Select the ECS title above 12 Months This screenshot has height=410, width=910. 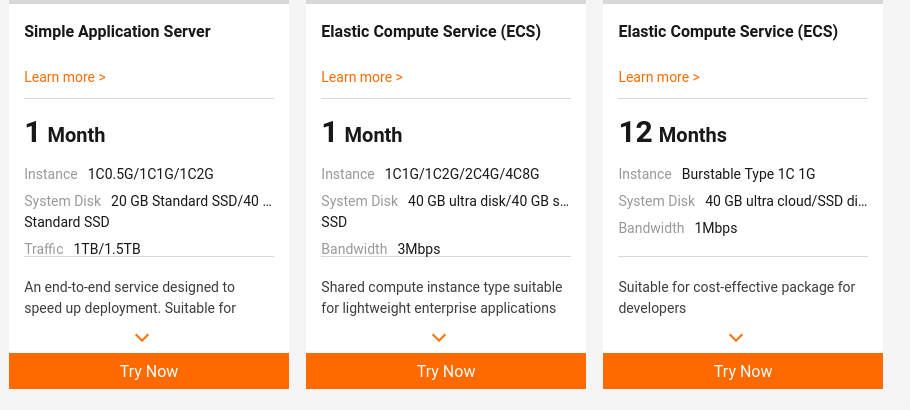pos(728,32)
